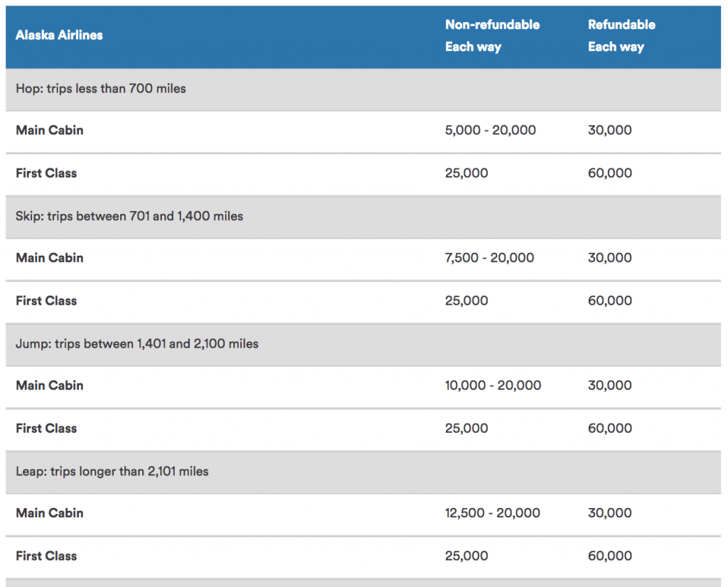Click the "10,000 - 20,000" miles value
728x587 pixels.
pyautogui.click(x=493, y=385)
